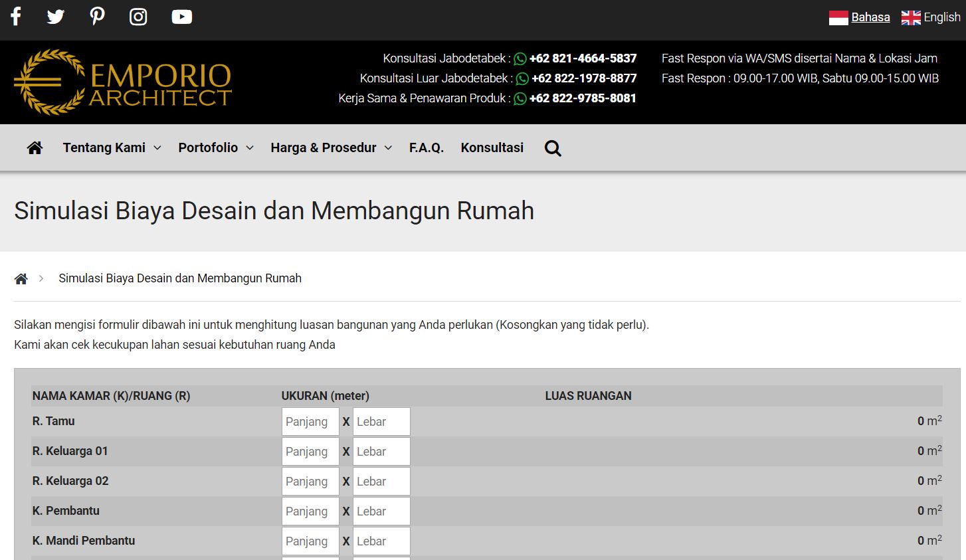Viewport: 966px width, 560px height.
Task: Click WhatsApp icon for Luar Jabodetabek
Action: (522, 79)
